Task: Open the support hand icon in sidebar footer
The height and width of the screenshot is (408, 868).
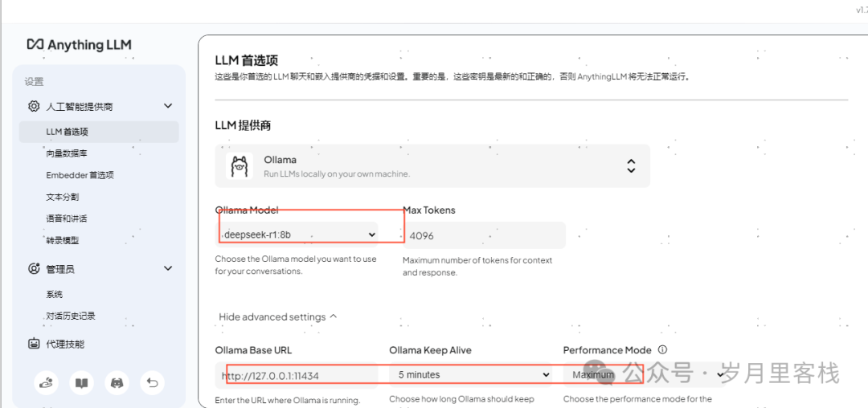Action: (46, 382)
